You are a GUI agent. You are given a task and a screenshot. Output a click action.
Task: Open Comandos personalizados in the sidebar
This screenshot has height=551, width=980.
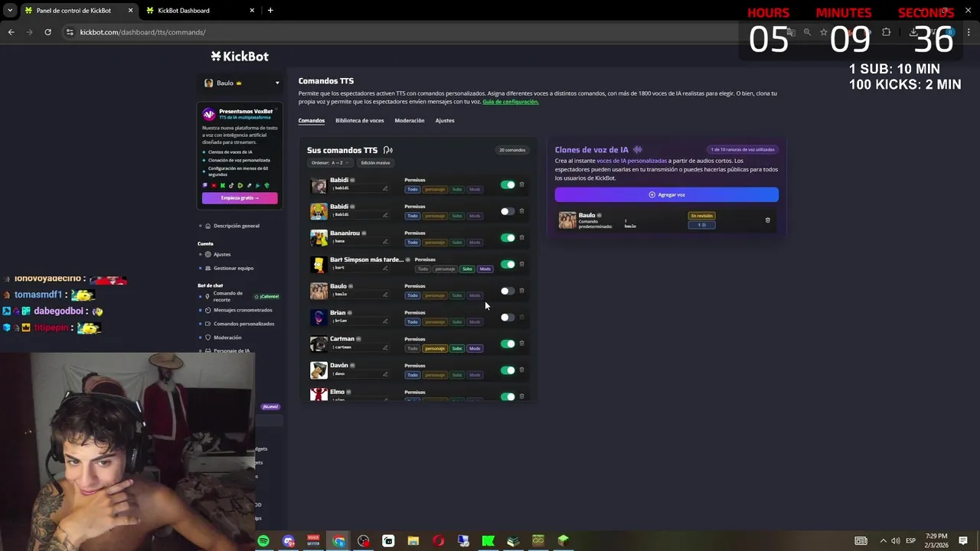tap(243, 324)
